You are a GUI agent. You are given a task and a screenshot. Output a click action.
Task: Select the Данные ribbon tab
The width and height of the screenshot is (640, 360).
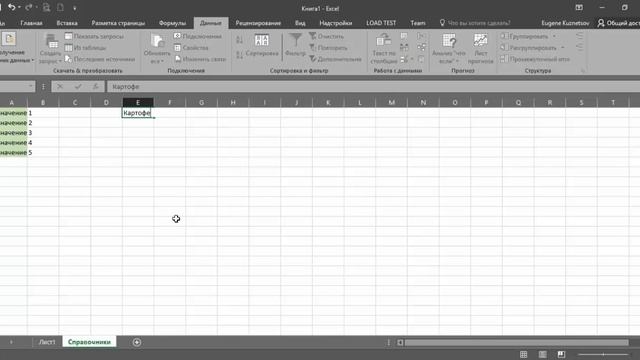[x=211, y=23]
